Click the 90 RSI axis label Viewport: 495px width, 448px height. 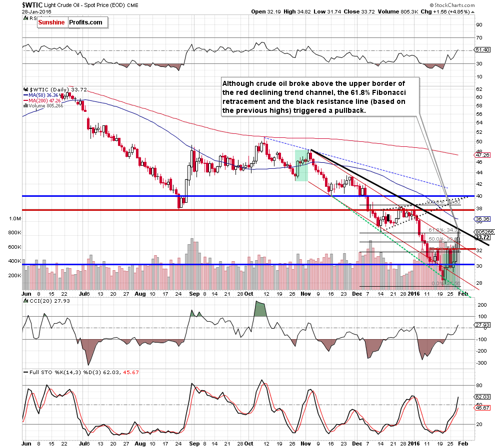[479, 24]
